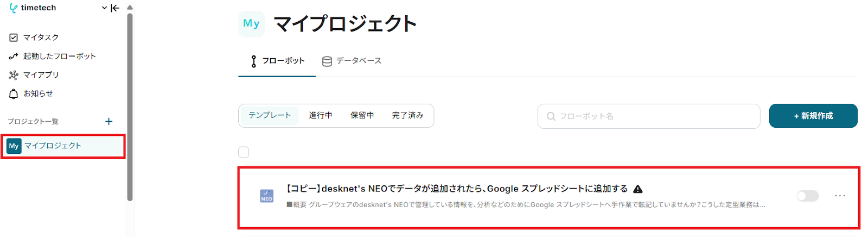The height and width of the screenshot is (237, 868).
Task: Open お知らせ notifications
Action: (38, 93)
